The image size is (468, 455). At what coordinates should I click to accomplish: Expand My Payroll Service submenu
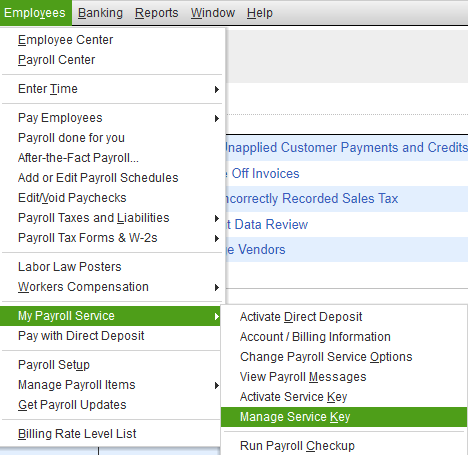pos(110,316)
